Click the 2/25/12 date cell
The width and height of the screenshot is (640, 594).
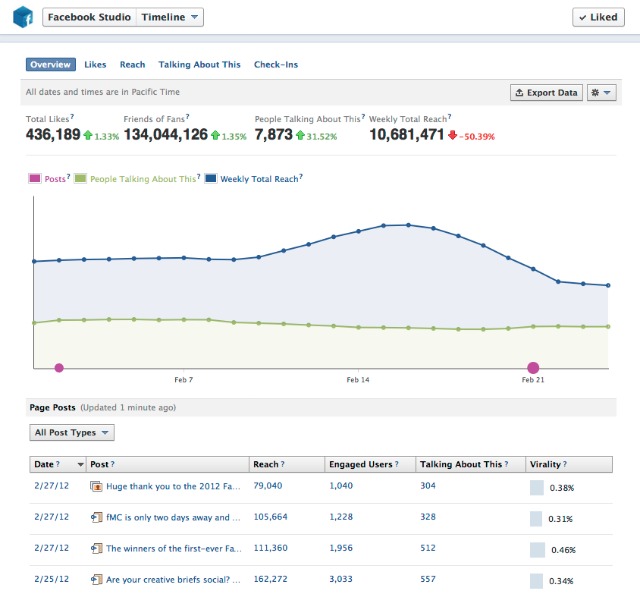[51, 579]
